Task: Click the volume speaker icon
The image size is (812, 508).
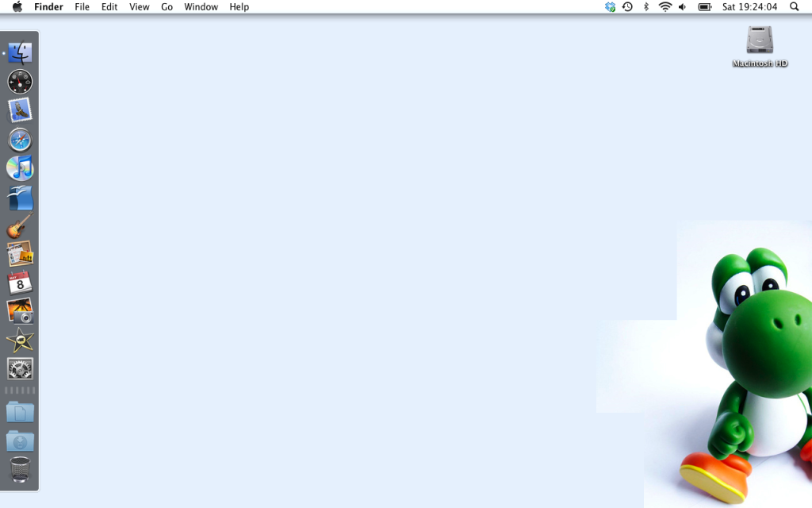Action: tap(683, 6)
